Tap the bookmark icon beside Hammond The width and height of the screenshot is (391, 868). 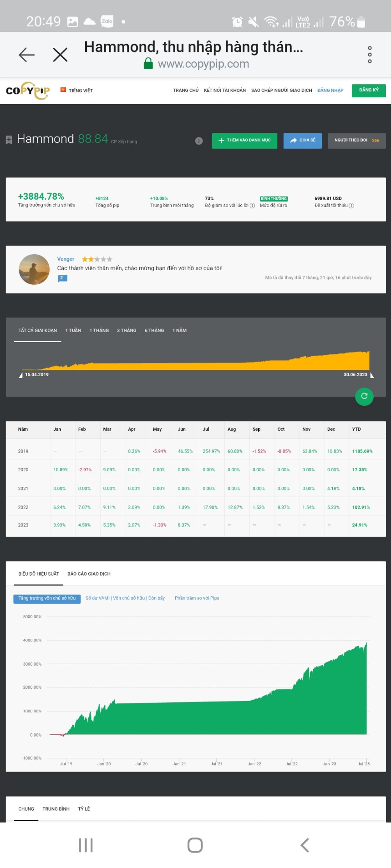9,140
